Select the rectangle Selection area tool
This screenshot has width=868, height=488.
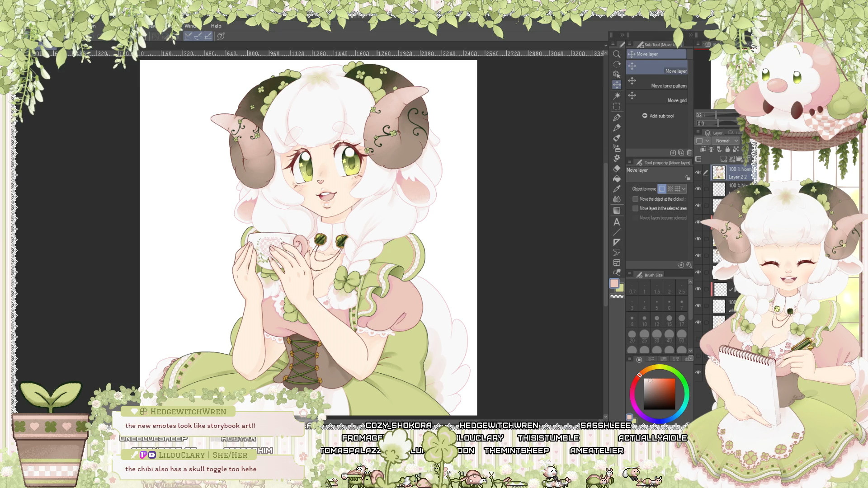[617, 106]
